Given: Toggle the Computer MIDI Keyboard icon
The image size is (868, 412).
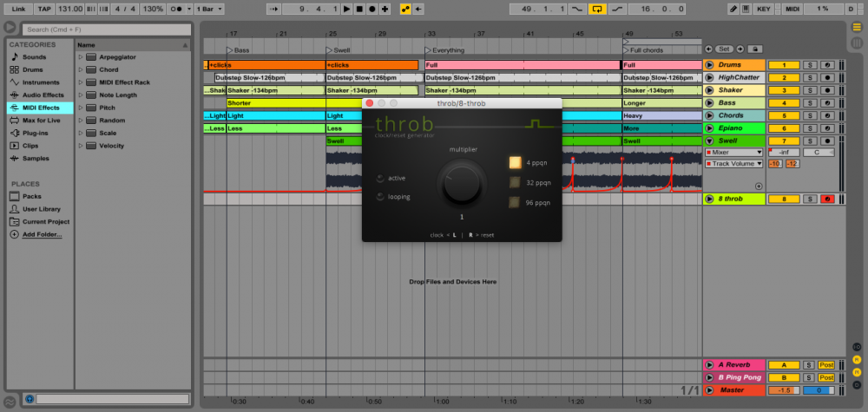Looking at the screenshot, I should click(x=746, y=9).
